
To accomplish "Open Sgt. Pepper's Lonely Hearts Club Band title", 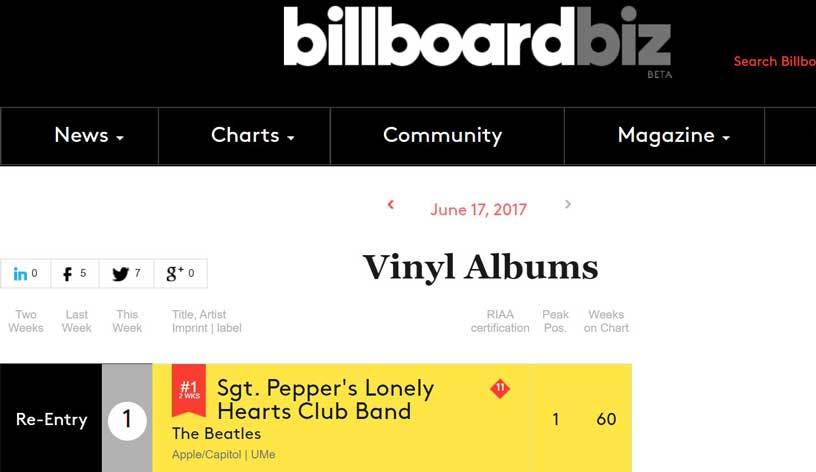I will point(325,400).
